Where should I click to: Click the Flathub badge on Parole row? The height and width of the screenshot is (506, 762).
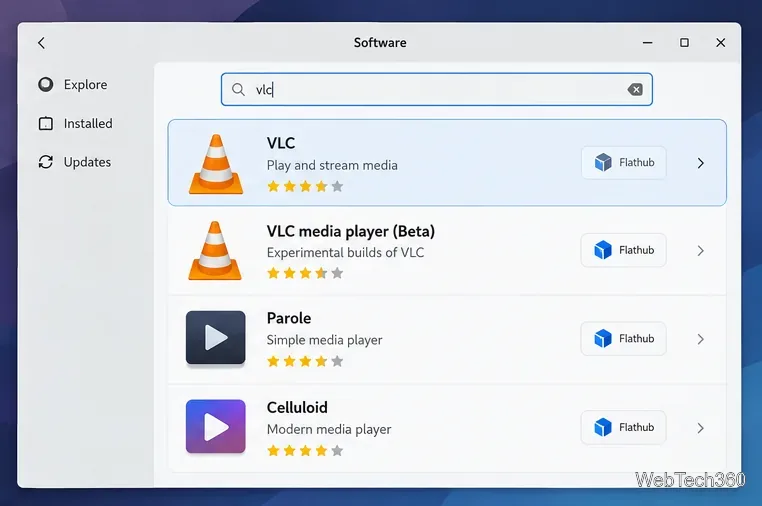click(623, 338)
